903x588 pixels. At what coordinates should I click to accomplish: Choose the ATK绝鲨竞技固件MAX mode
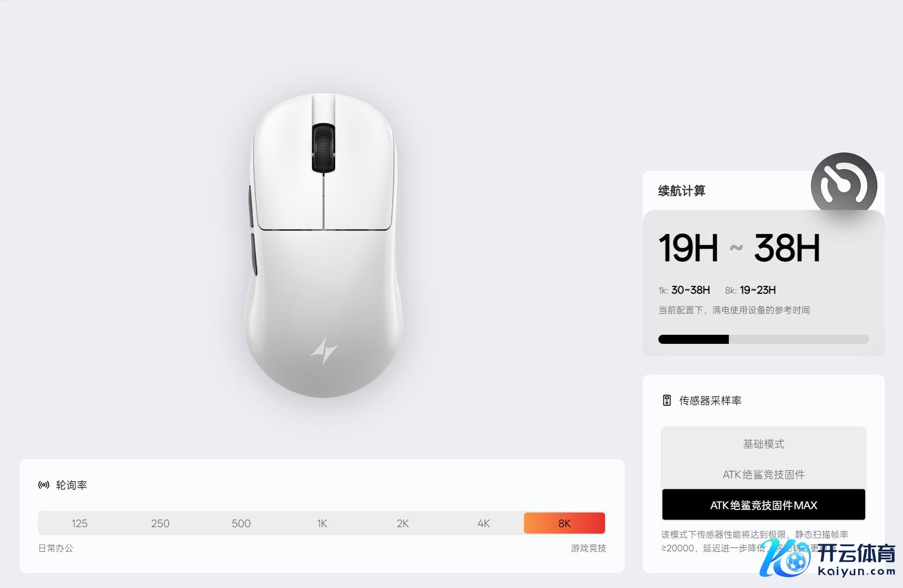click(x=764, y=505)
